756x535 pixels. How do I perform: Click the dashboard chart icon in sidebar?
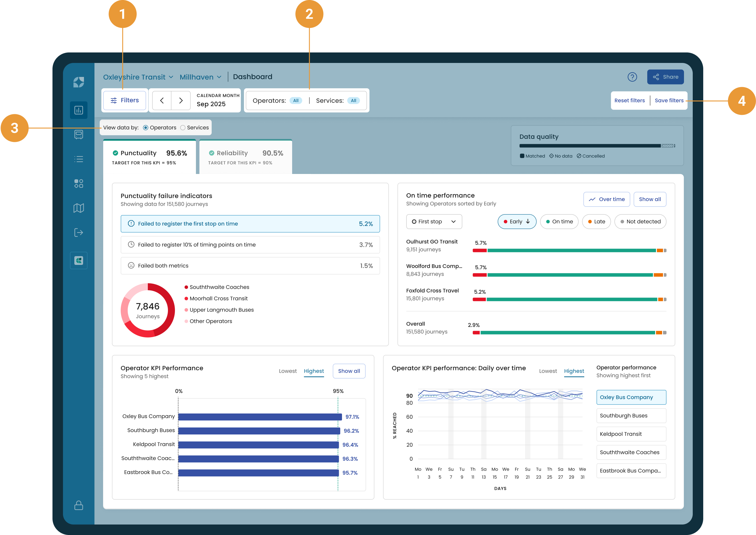(x=78, y=110)
